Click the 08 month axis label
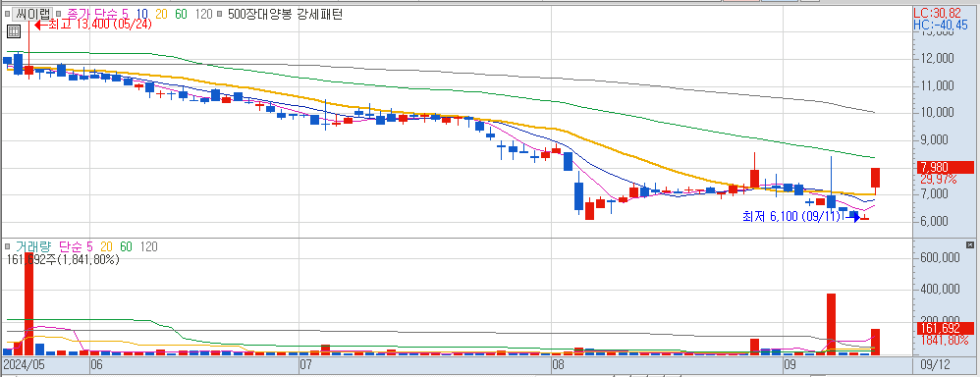The width and height of the screenshot is (980, 377). click(x=558, y=363)
